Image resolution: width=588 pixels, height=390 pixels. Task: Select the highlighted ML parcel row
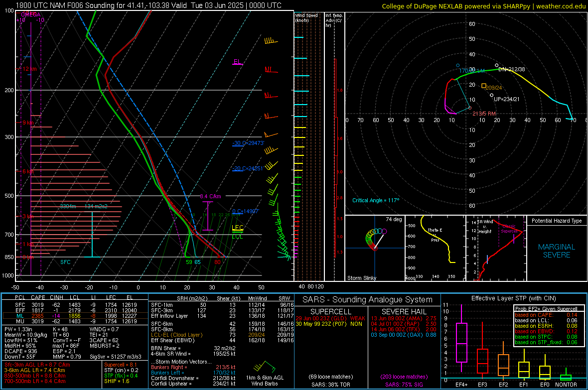(75, 316)
